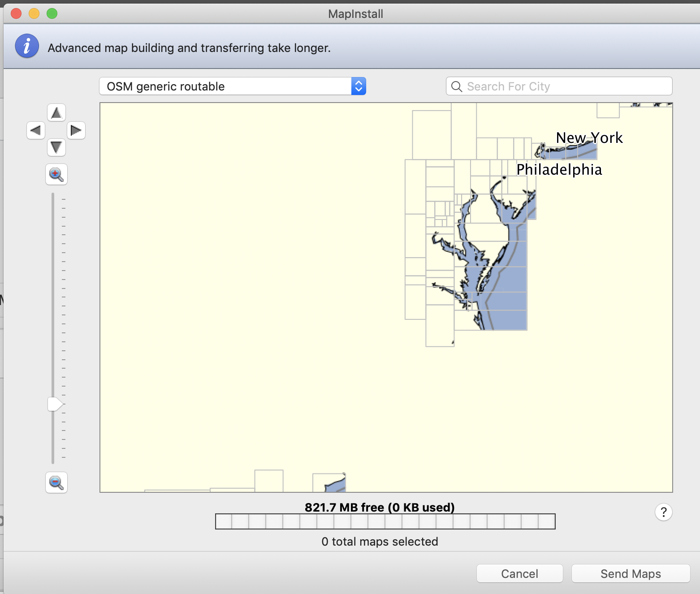Pan the map right with the arrow
Screen dimensions: 700x594
76,130
